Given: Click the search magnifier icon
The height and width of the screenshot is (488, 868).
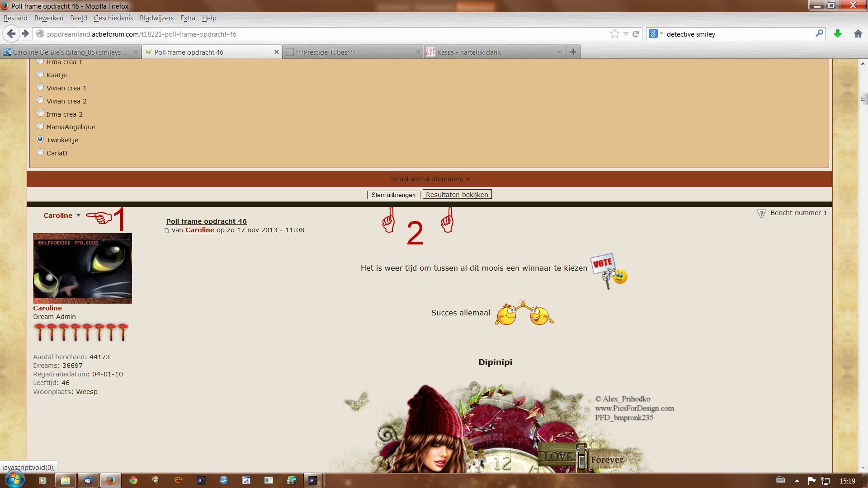Looking at the screenshot, I should coord(819,33).
